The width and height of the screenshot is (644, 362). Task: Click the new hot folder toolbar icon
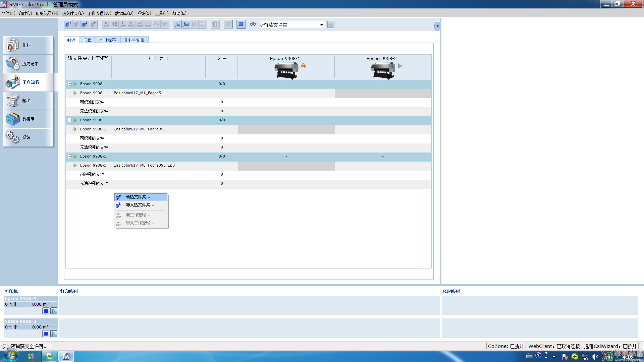68,24
